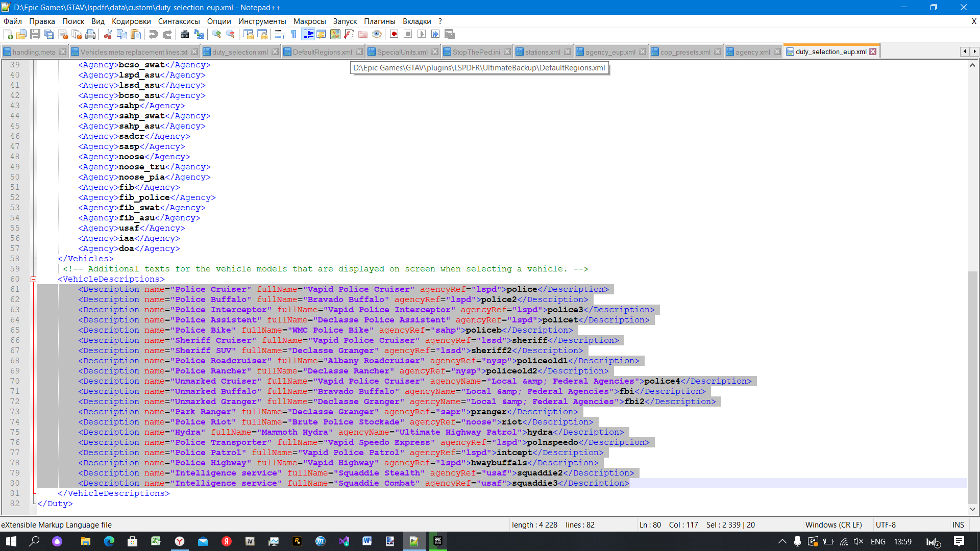This screenshot has height=551, width=980.
Task: Click the Print toolbar icon
Action: [90, 34]
